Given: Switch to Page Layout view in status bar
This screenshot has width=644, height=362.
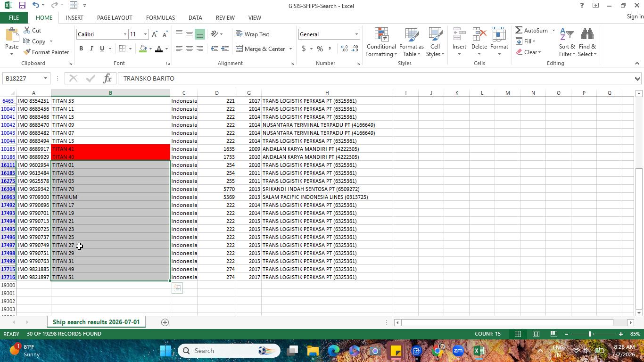Looking at the screenshot, I should tap(536, 334).
